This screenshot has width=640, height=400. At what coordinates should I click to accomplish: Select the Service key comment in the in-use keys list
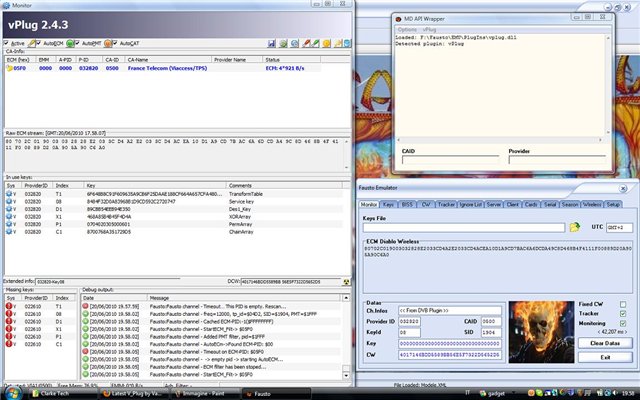[x=241, y=202]
